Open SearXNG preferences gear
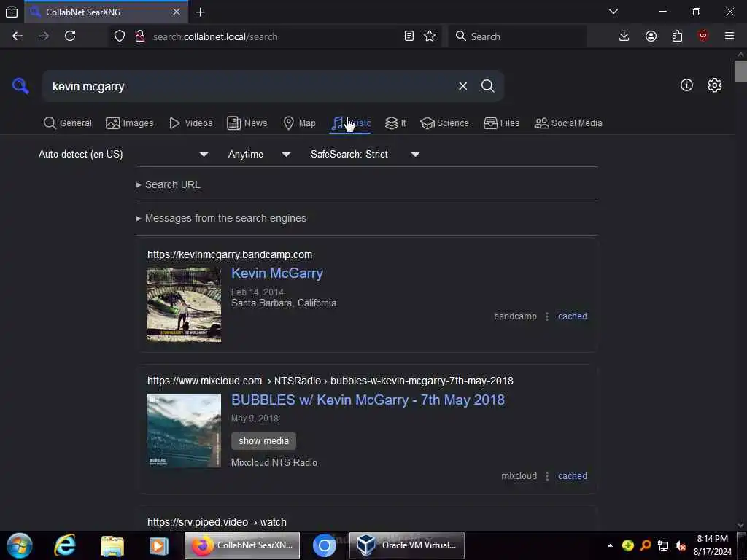This screenshot has width=747, height=560. [714, 85]
